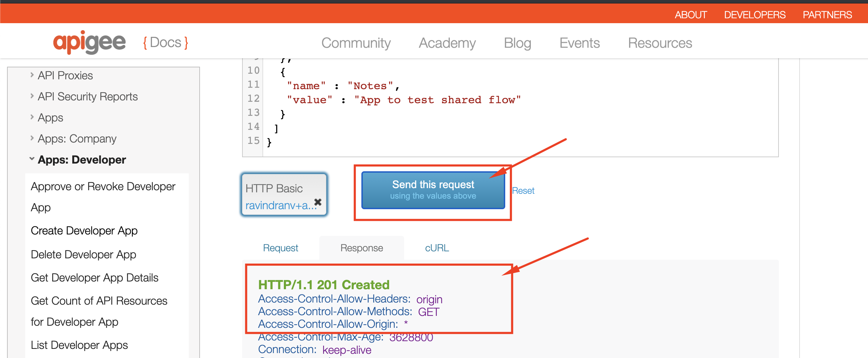Open the ABOUT menu in the top bar
Viewport: 868px width, 358px height.
[x=691, y=15]
